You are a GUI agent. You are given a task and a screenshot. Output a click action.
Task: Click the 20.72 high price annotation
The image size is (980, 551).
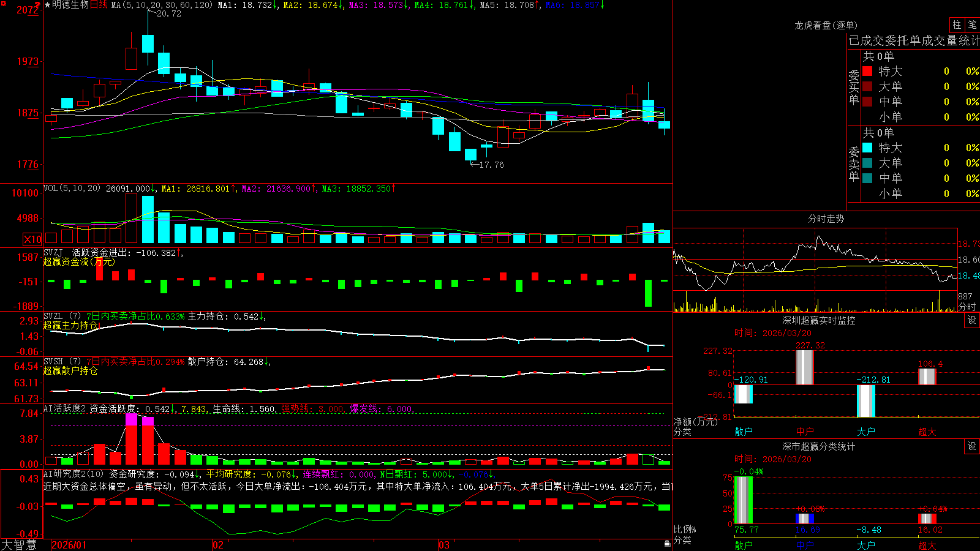169,13
